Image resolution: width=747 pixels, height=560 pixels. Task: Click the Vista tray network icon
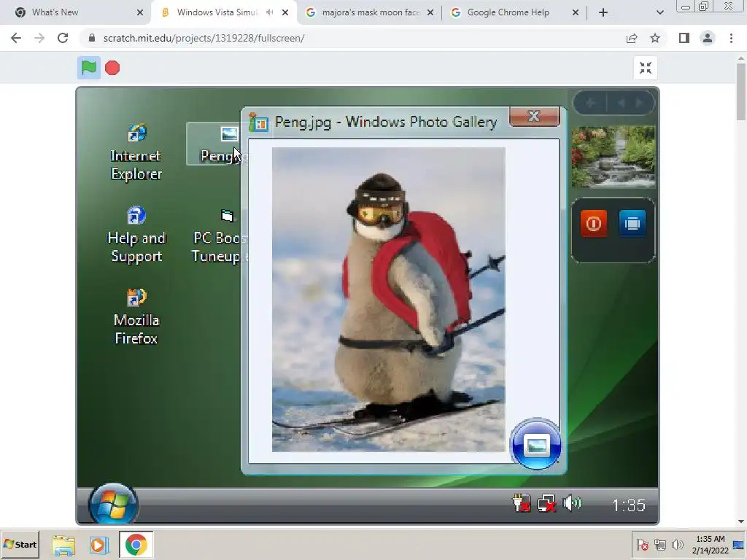pyautogui.click(x=546, y=503)
